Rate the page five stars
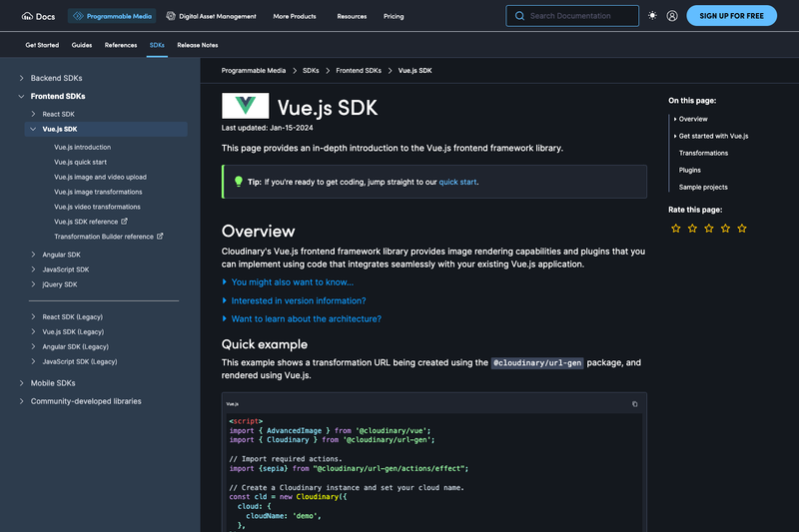Viewport: 799px width, 532px height. pos(742,229)
